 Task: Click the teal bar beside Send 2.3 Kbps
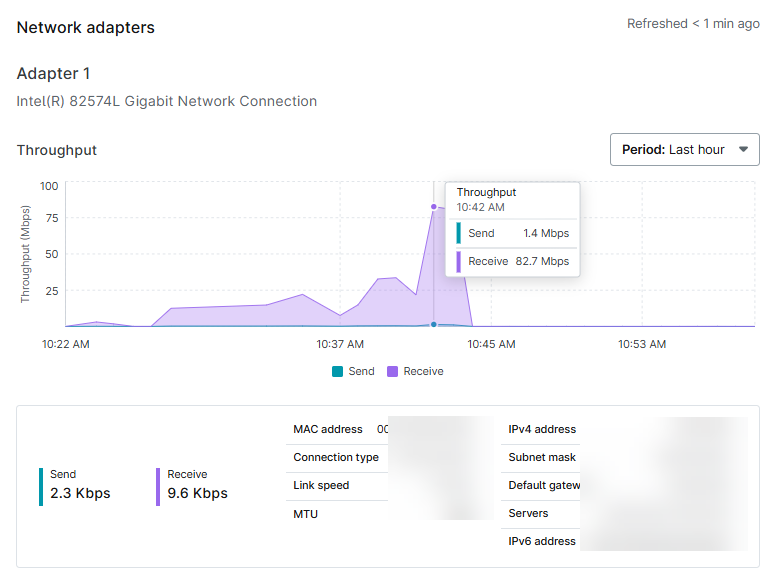(x=41, y=486)
